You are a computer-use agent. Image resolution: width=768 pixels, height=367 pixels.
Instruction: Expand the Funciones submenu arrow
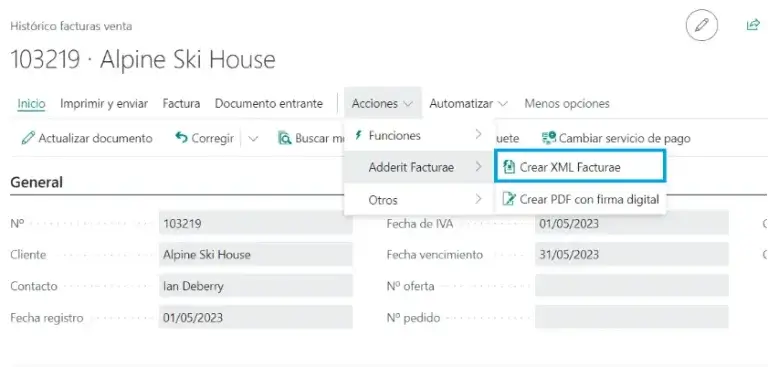(479, 135)
